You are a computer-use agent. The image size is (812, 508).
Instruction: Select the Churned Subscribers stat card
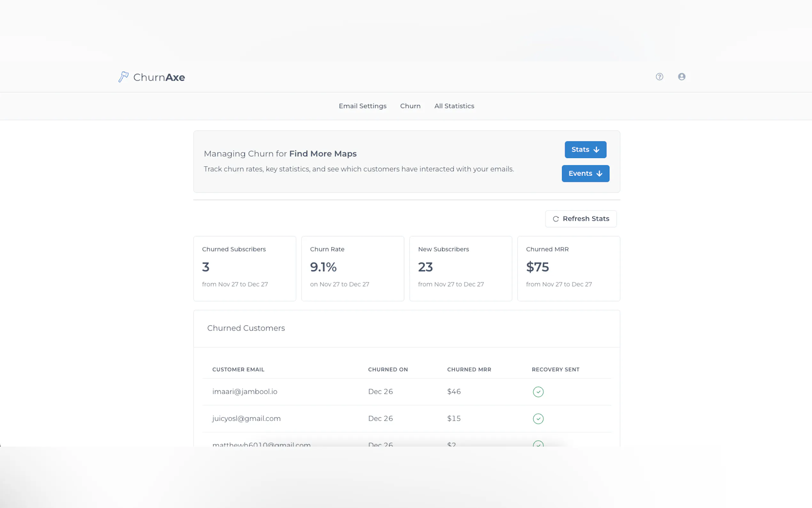[244, 268]
